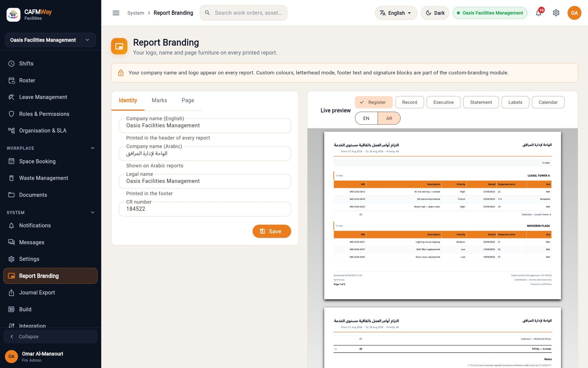The image size is (588, 368).
Task: Click the Omar Al-Mansouri user name
Action: point(43,354)
